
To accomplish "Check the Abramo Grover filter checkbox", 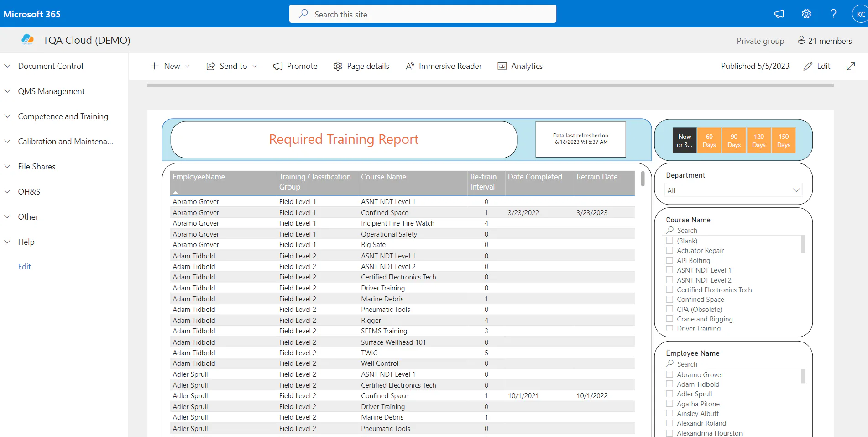I will [669, 374].
